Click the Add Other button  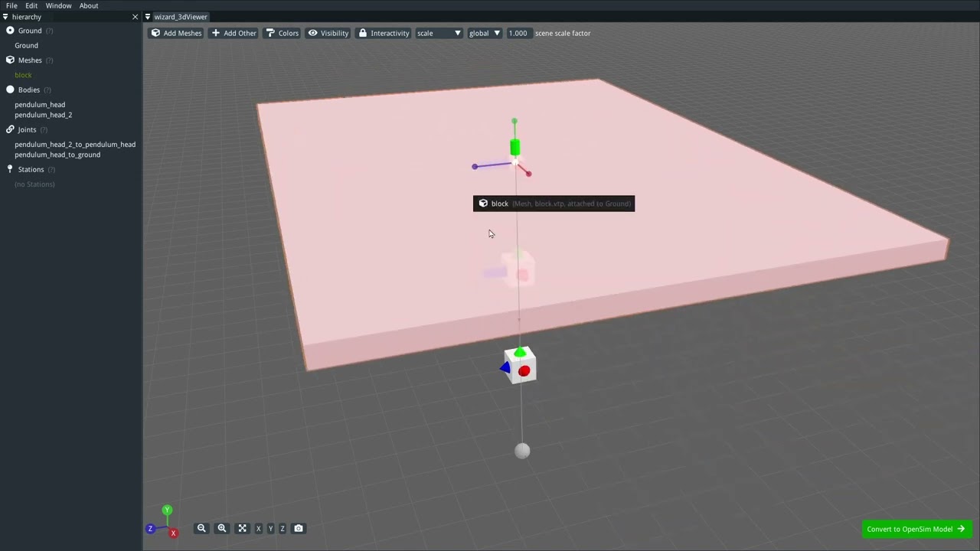pos(234,33)
